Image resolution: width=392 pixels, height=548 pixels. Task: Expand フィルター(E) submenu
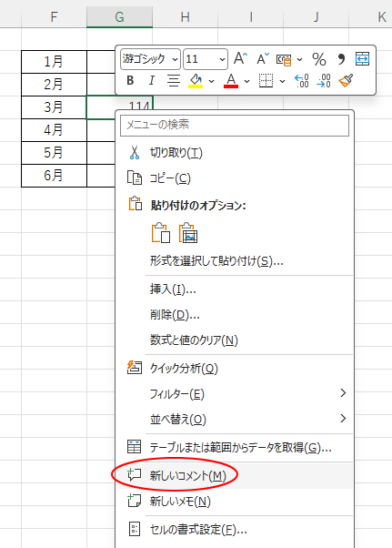pos(235,394)
